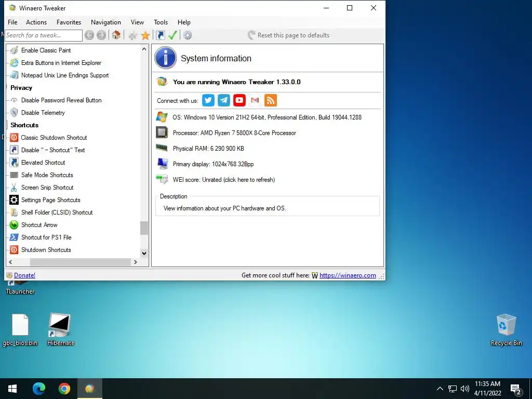Open the Windows Start menu
Screen dimensions: 532x399
point(12,389)
